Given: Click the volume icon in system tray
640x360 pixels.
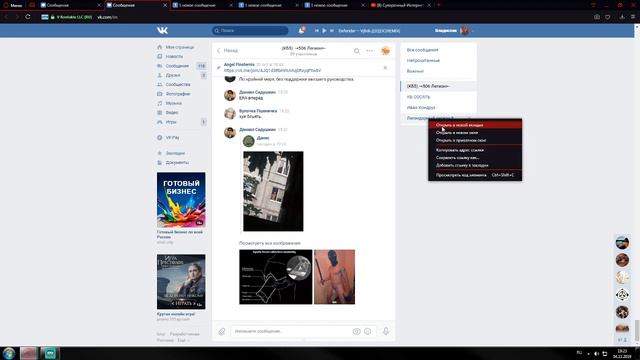Looking at the screenshot, I should (x=596, y=353).
